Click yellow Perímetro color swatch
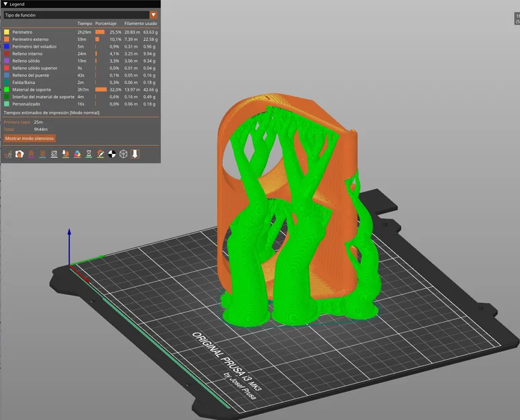The height and width of the screenshot is (420, 520). pyautogui.click(x=7, y=32)
